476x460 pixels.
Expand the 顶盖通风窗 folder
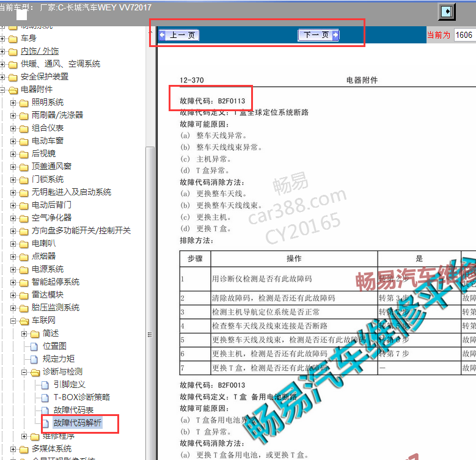[x=13, y=167]
